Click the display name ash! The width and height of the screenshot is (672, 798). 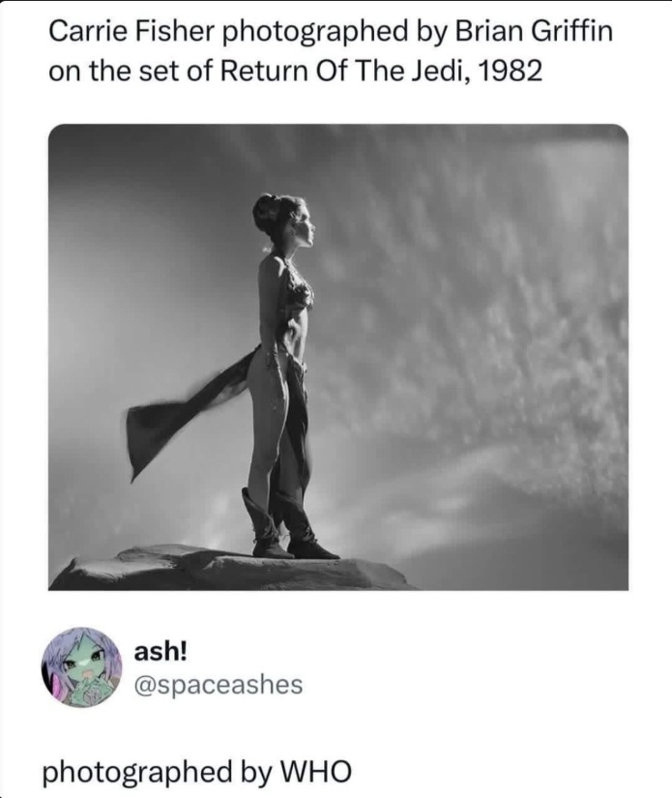click(160, 651)
